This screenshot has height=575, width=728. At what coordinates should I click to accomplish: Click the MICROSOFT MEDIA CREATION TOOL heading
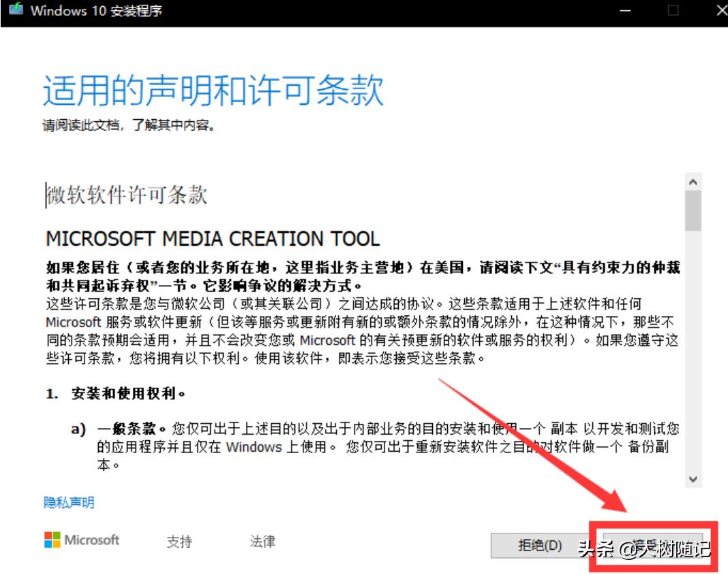click(213, 239)
